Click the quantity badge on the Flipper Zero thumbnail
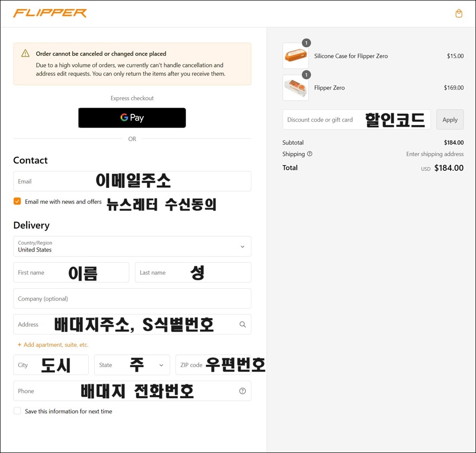Viewport: 476px width, 453px height. [306, 75]
